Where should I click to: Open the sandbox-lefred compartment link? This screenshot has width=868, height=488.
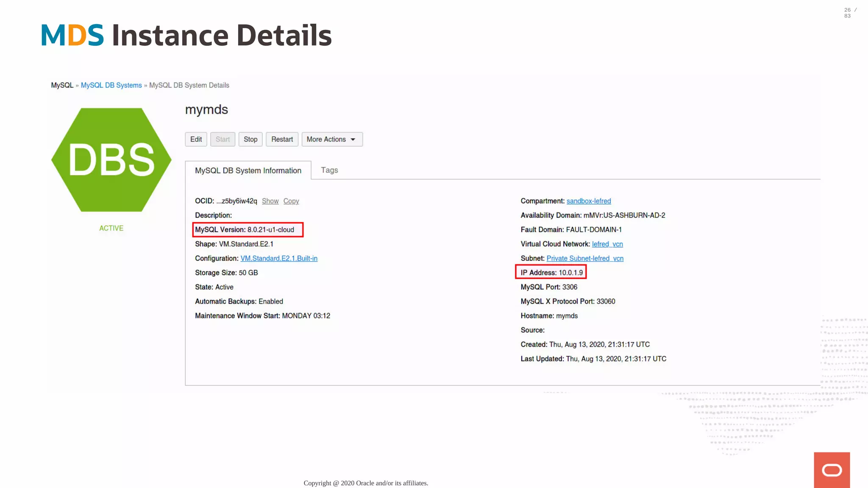click(589, 201)
